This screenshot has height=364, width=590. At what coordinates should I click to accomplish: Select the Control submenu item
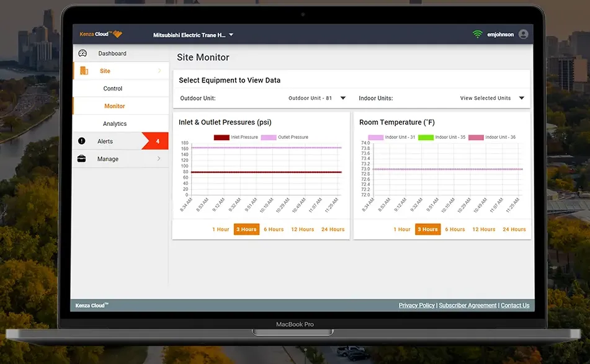click(x=113, y=89)
